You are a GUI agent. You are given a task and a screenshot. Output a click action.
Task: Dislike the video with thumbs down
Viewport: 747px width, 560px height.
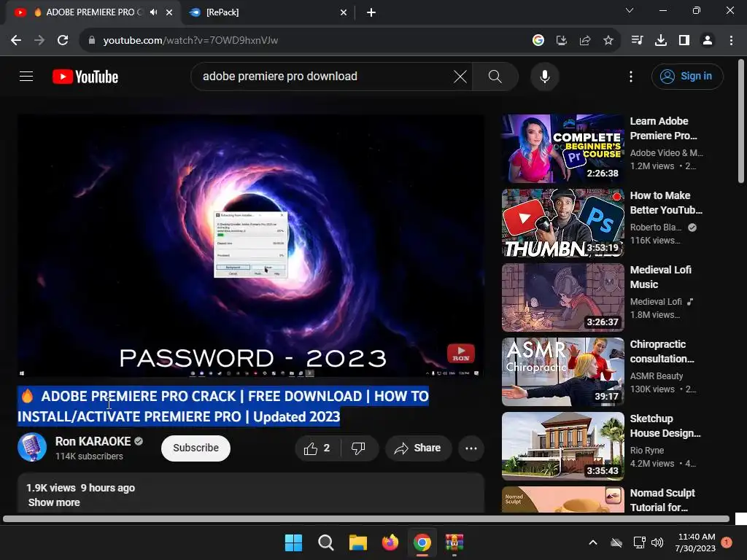point(358,448)
